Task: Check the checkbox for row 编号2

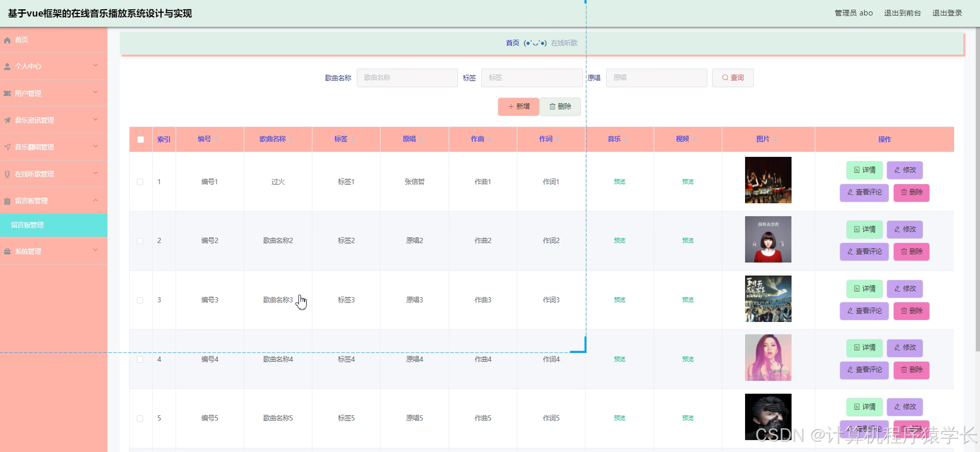Action: tap(140, 241)
